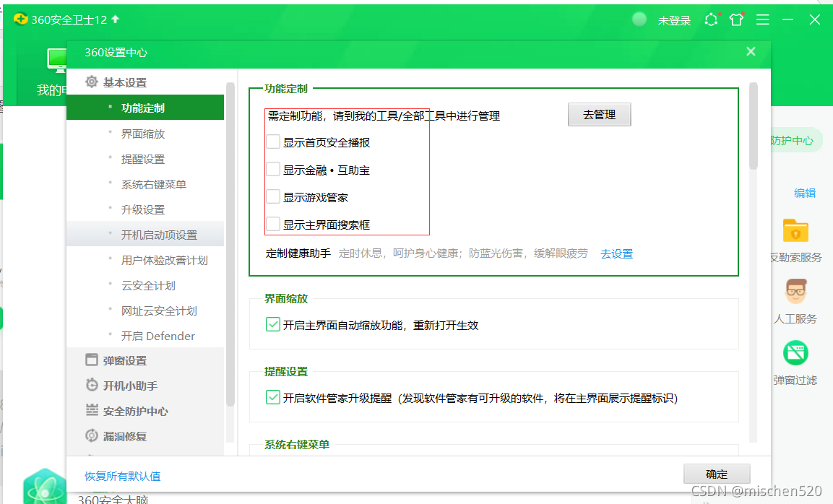Viewport: 833px width, 504px height.
Task: Select 功能定制 in the sidebar
Action: (145, 108)
